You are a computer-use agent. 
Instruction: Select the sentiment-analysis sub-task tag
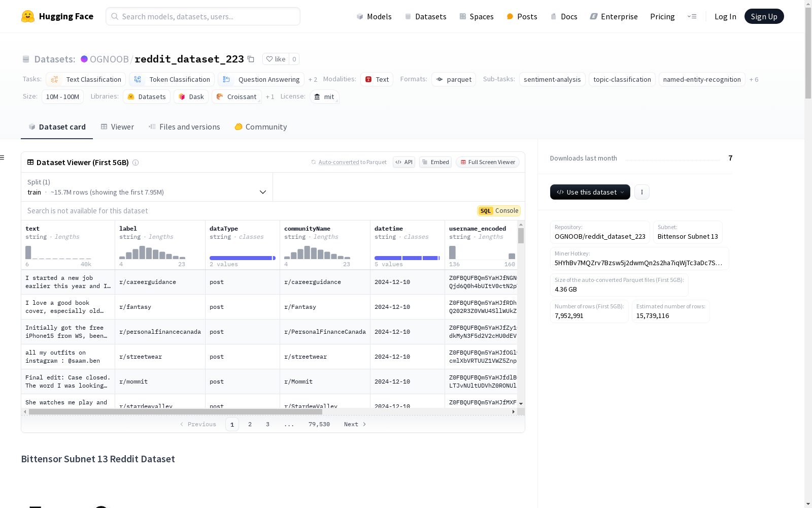552,79
